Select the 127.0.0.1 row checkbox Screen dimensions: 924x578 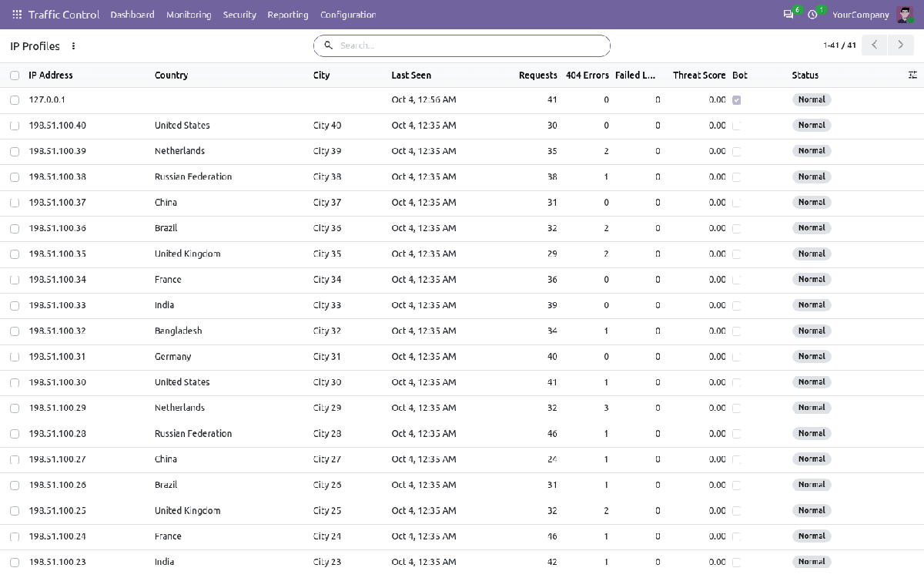(x=15, y=100)
